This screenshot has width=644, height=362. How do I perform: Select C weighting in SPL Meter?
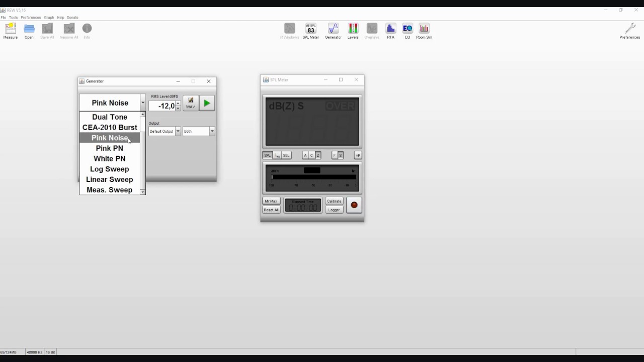tap(311, 155)
